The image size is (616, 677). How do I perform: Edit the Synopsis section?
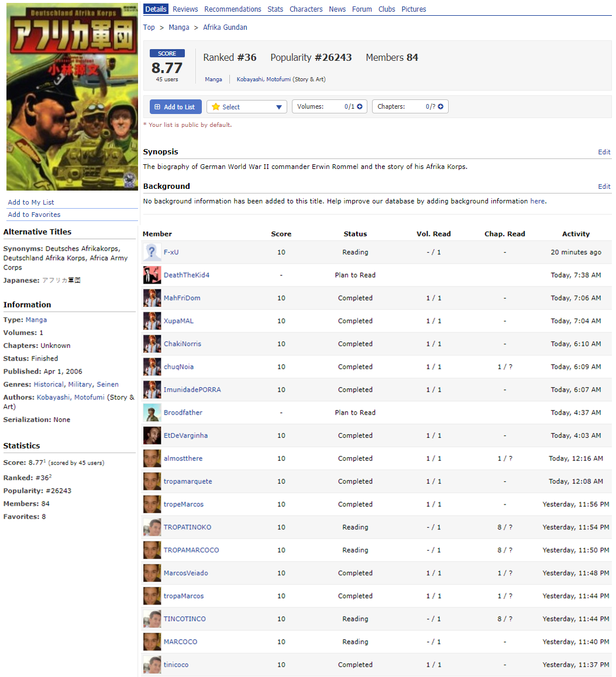click(x=604, y=152)
